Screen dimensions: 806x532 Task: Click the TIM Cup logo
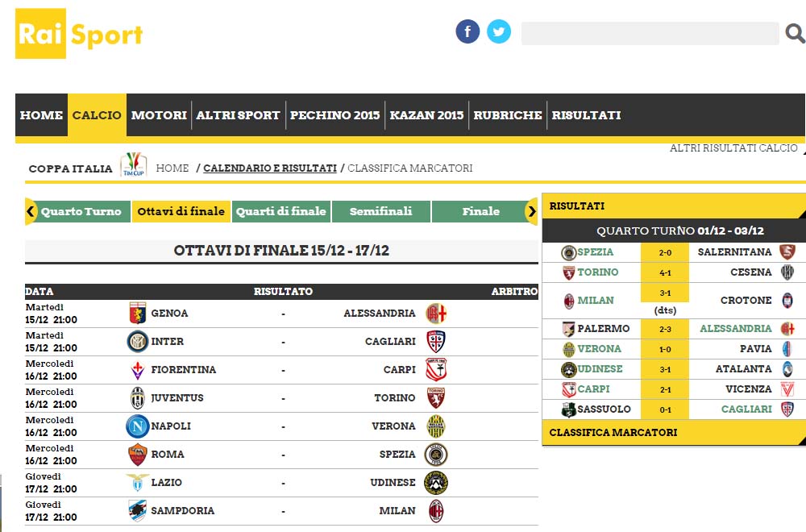133,165
